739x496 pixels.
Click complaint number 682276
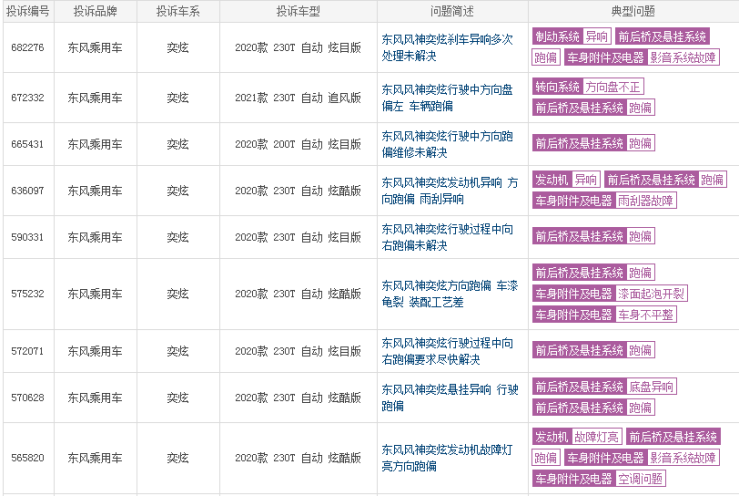[x=27, y=47]
